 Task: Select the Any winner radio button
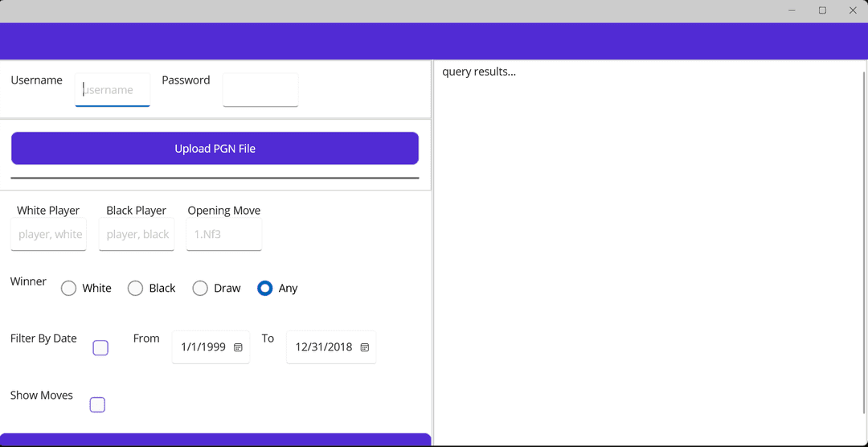coord(265,288)
